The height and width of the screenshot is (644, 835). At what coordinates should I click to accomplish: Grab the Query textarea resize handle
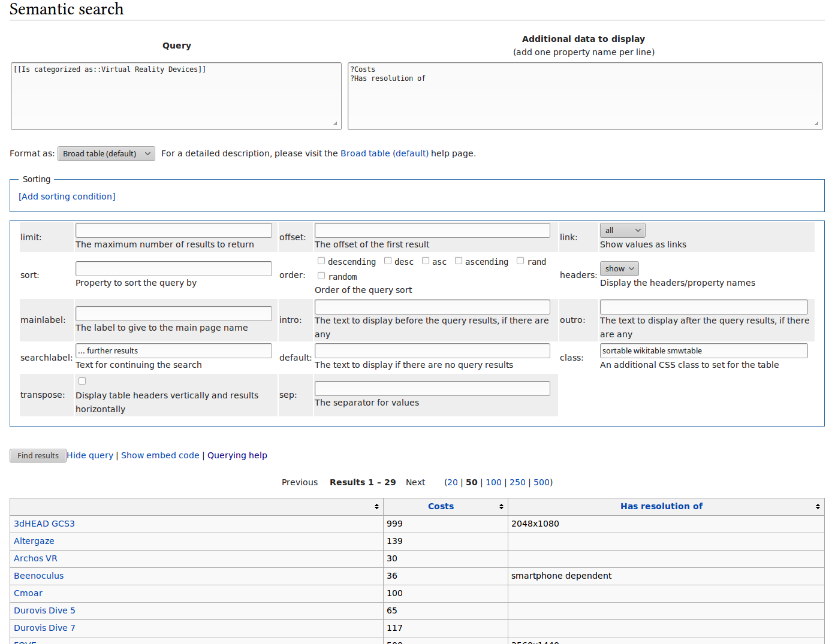coord(335,123)
